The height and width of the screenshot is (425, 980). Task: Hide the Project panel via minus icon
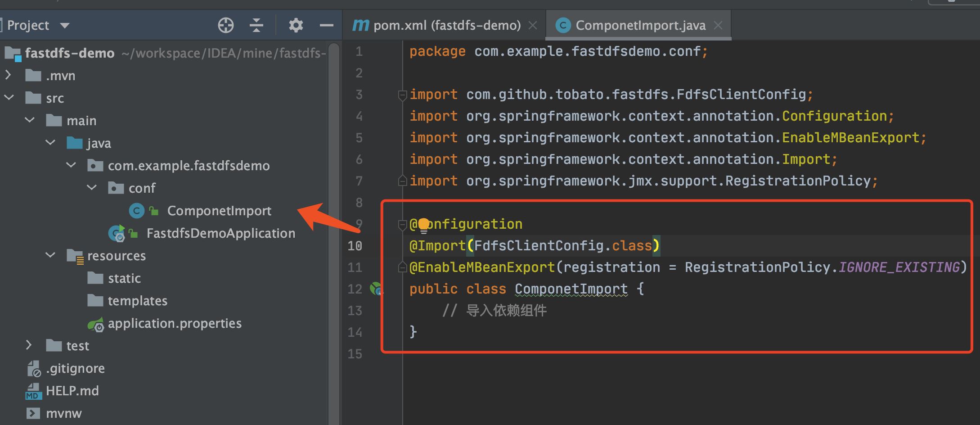326,25
